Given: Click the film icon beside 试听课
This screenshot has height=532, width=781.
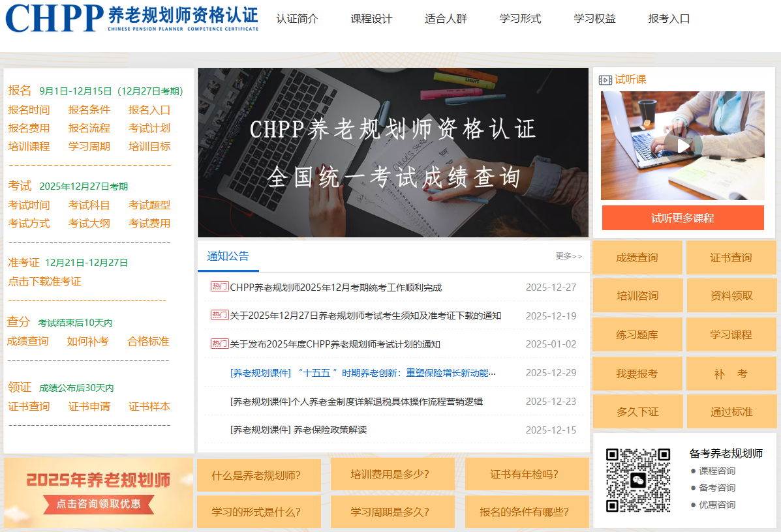Looking at the screenshot, I should (x=605, y=80).
